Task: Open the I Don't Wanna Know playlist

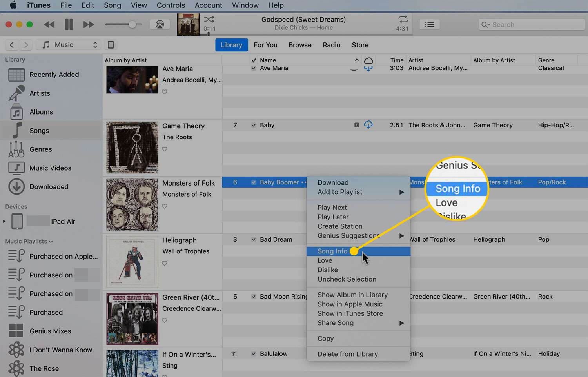Action: (x=51, y=350)
